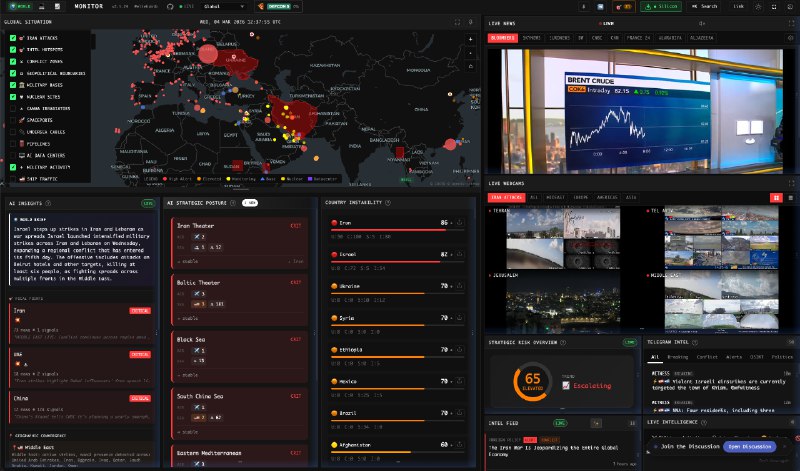The height and width of the screenshot is (471, 800).
Task: Expand the South China Sea posture card
Action: 239,413
